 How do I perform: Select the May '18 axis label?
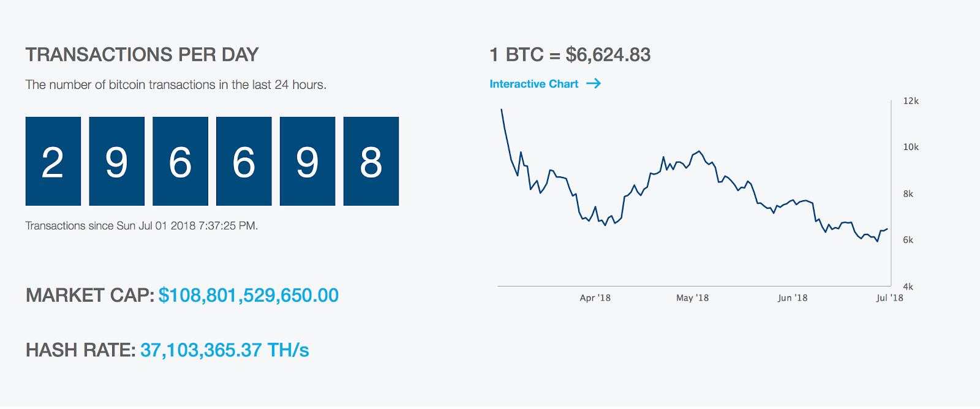click(x=693, y=298)
